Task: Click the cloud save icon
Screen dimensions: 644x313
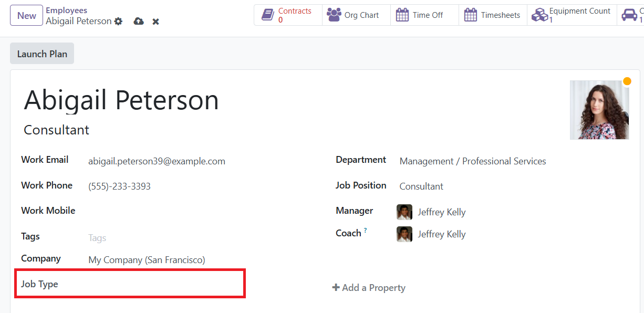Action: coord(139,22)
